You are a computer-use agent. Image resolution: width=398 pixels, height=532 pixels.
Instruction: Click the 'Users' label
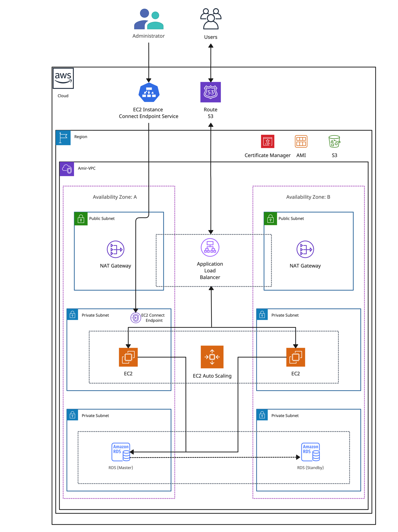click(211, 37)
